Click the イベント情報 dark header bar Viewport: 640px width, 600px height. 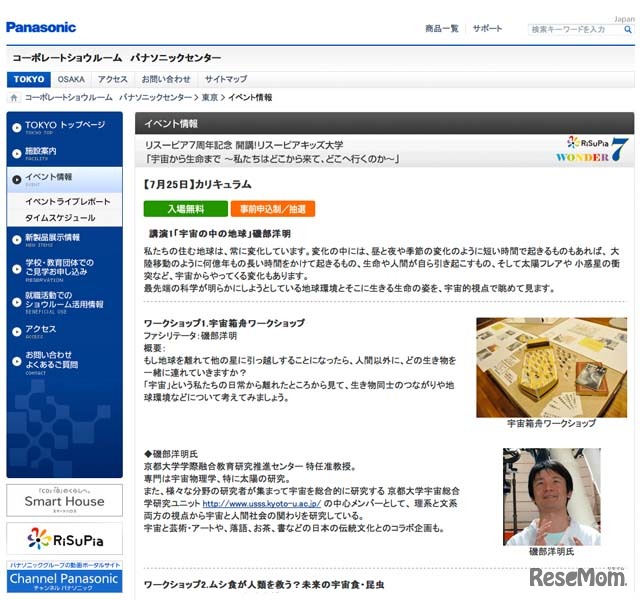point(384,123)
